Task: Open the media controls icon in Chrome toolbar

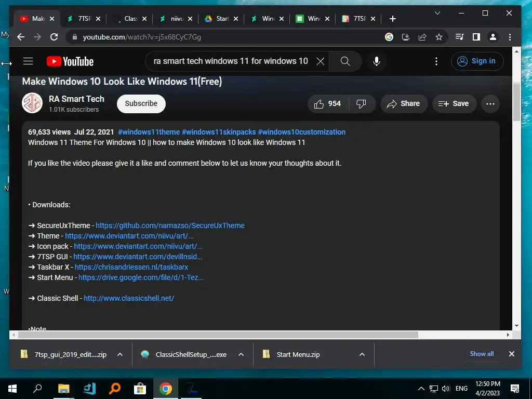Action: 459,37
